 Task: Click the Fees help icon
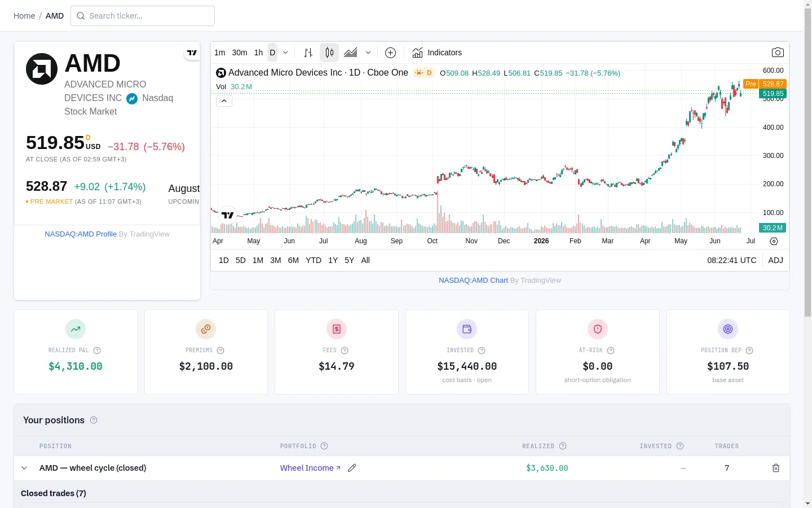[x=345, y=350]
